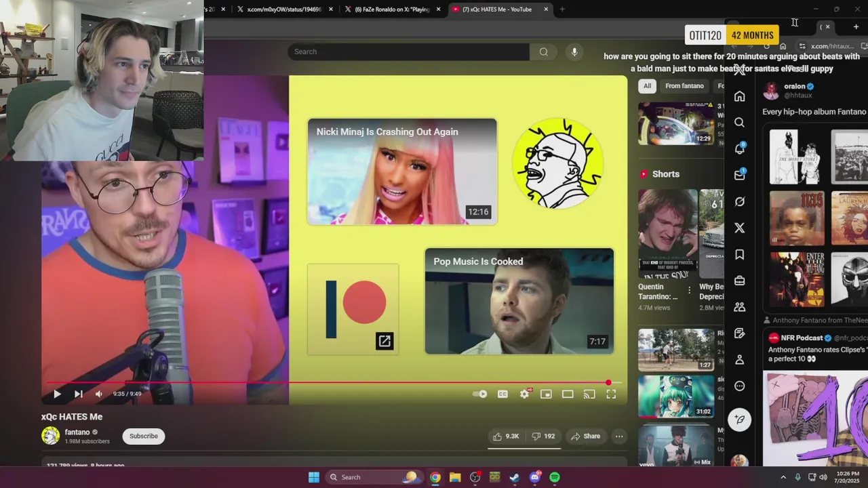Viewport: 868px width, 488px height.
Task: Open X Messages envelope
Action: click(x=739, y=175)
